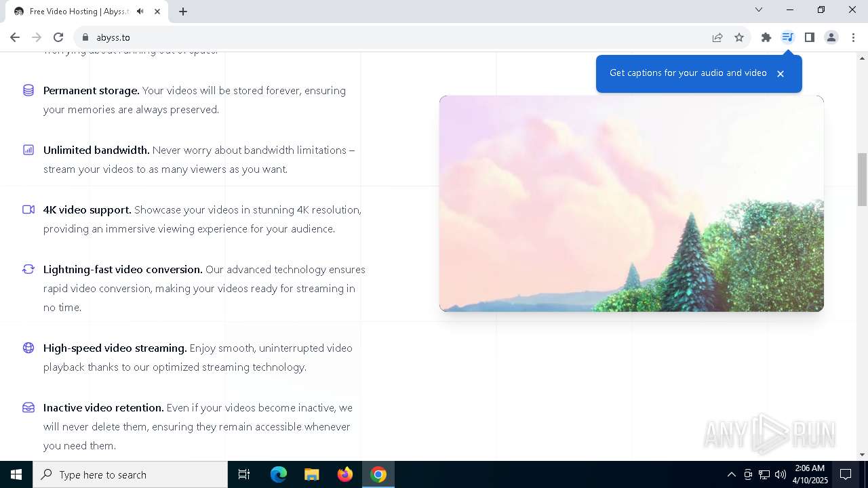
Task: Open Task View from the taskbar
Action: [x=244, y=474]
